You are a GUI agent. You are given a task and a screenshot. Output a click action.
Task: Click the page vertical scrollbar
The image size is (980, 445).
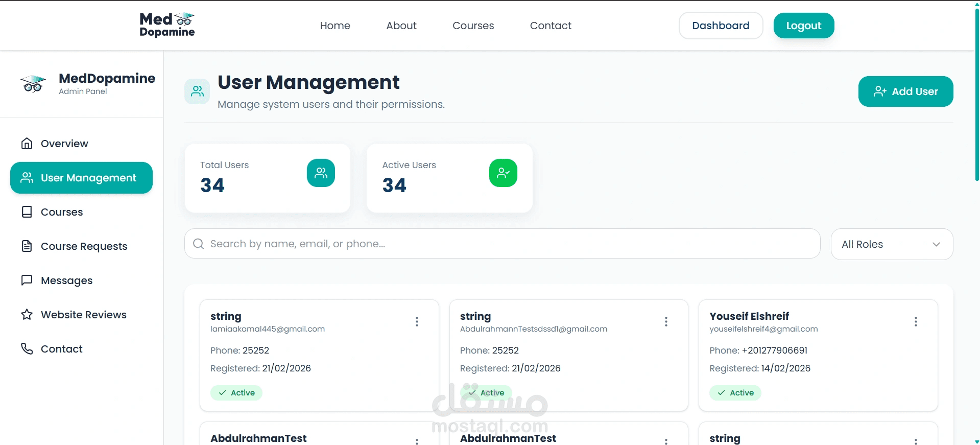click(976, 95)
